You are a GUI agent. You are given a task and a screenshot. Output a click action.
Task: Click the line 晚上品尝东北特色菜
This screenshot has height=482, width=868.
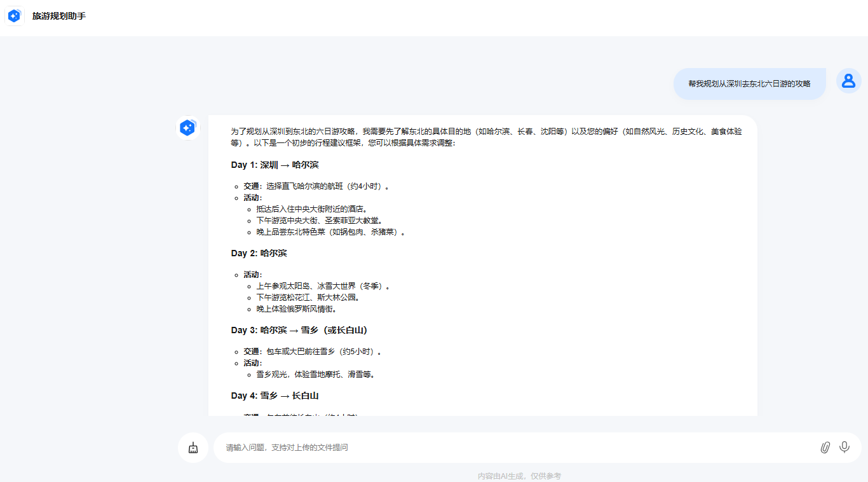pyautogui.click(x=331, y=231)
